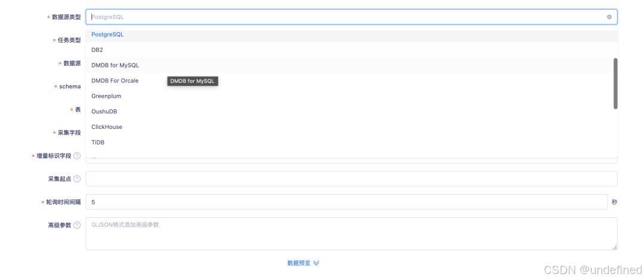
Task: Choose ClickHouse from the dropdown
Action: coord(351,127)
